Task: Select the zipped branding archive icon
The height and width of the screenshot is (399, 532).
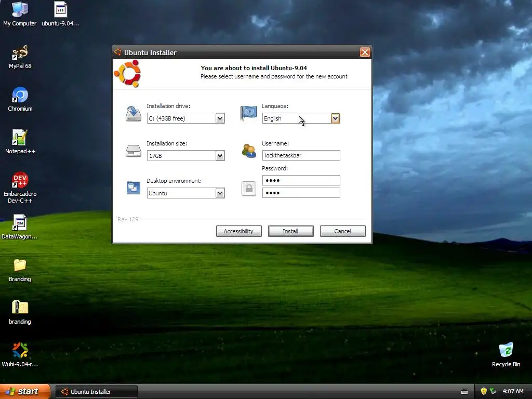Action: pos(20,308)
